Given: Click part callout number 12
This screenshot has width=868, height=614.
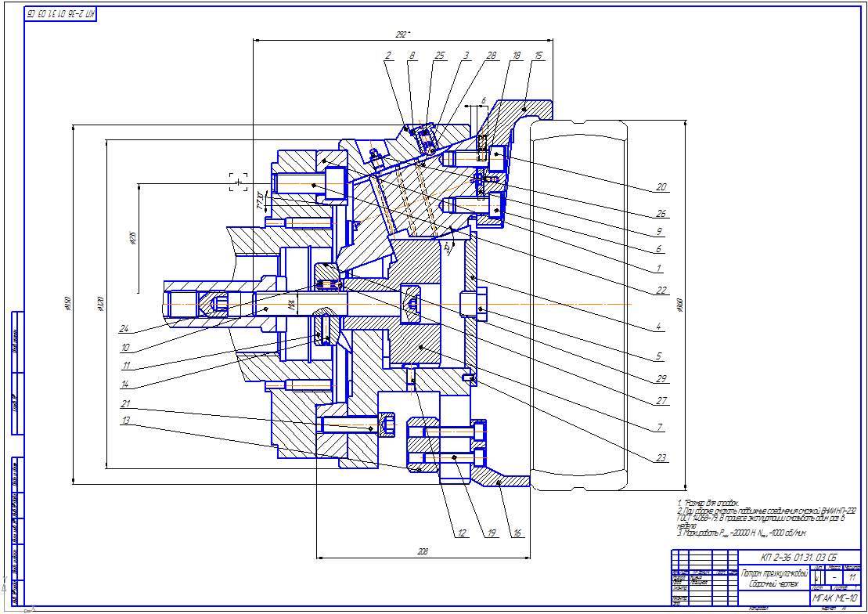Looking at the screenshot, I should click(461, 533).
